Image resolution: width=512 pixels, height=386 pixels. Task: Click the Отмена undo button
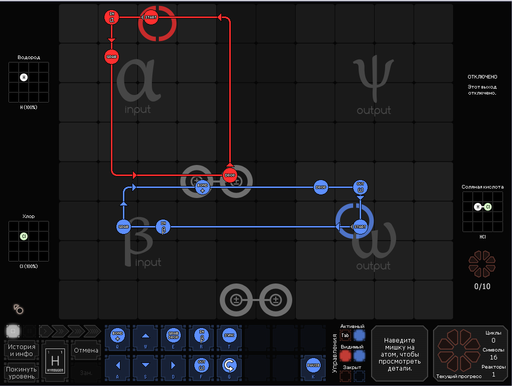[86, 350]
